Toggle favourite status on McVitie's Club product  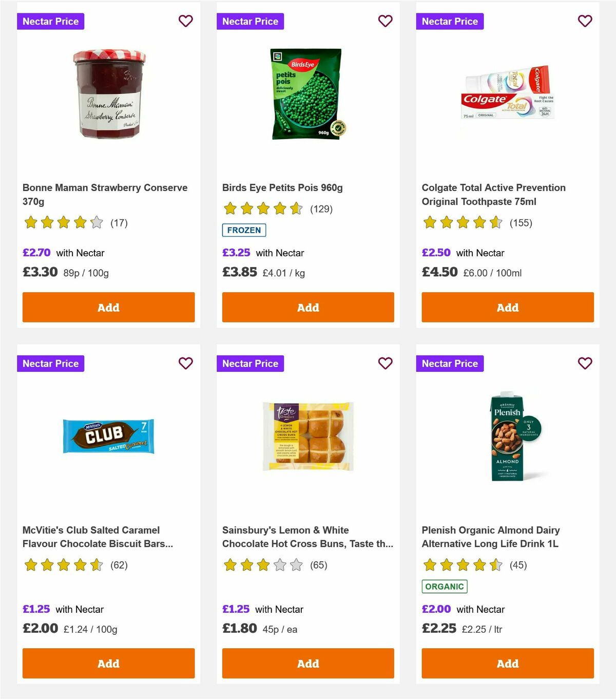coord(186,363)
